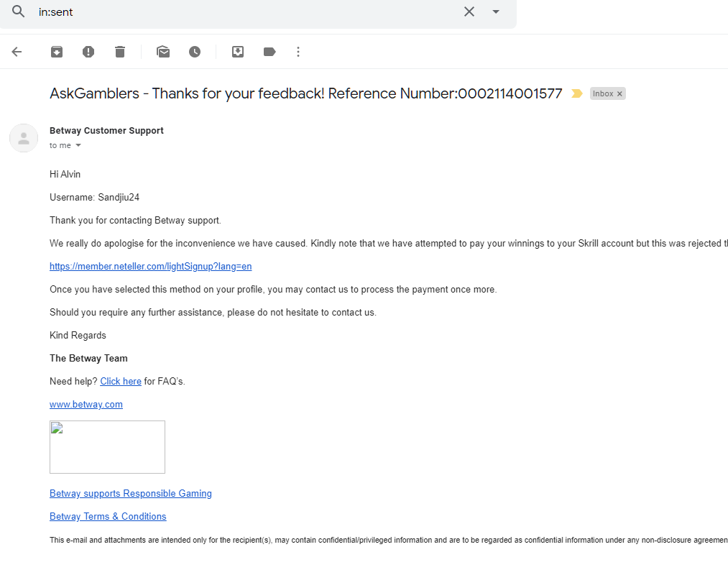
Task: Clear the search with the X icon
Action: click(x=469, y=12)
